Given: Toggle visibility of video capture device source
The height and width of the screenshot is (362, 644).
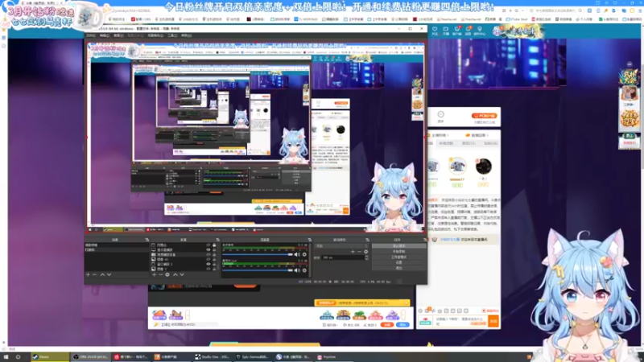Looking at the screenshot, I should (x=208, y=254).
